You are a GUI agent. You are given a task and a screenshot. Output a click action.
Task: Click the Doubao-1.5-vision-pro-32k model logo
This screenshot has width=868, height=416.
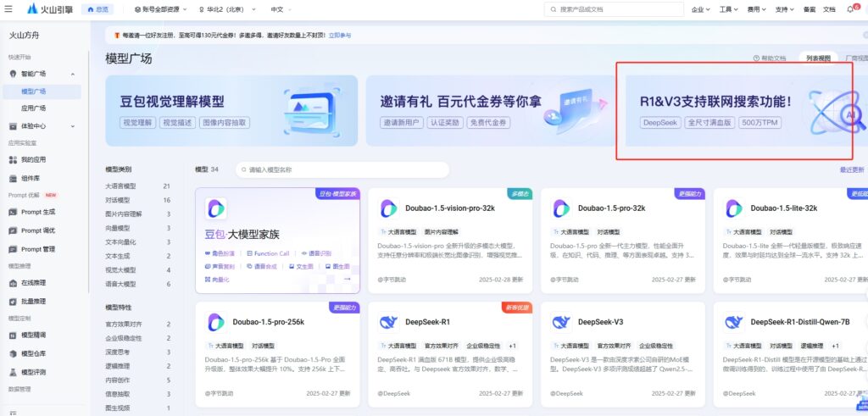[x=389, y=208]
